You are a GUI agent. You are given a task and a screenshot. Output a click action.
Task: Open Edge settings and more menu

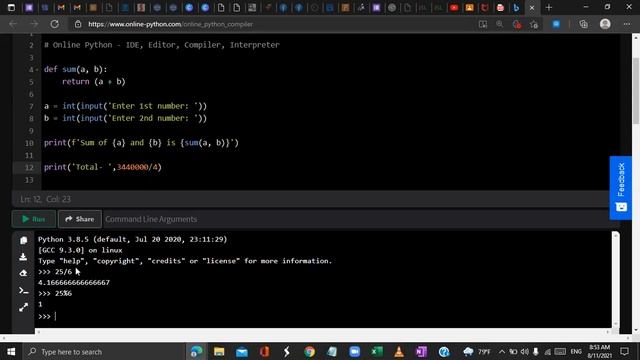point(627,24)
